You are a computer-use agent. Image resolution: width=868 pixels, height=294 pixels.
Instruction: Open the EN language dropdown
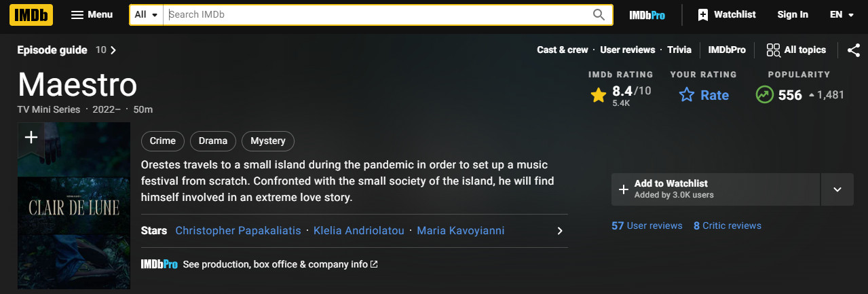tap(842, 15)
